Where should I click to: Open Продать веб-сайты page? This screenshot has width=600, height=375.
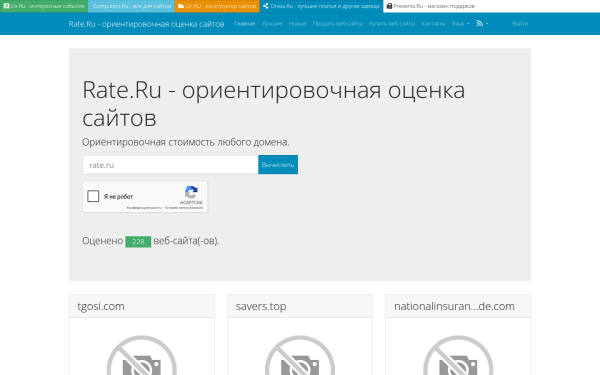(x=338, y=24)
